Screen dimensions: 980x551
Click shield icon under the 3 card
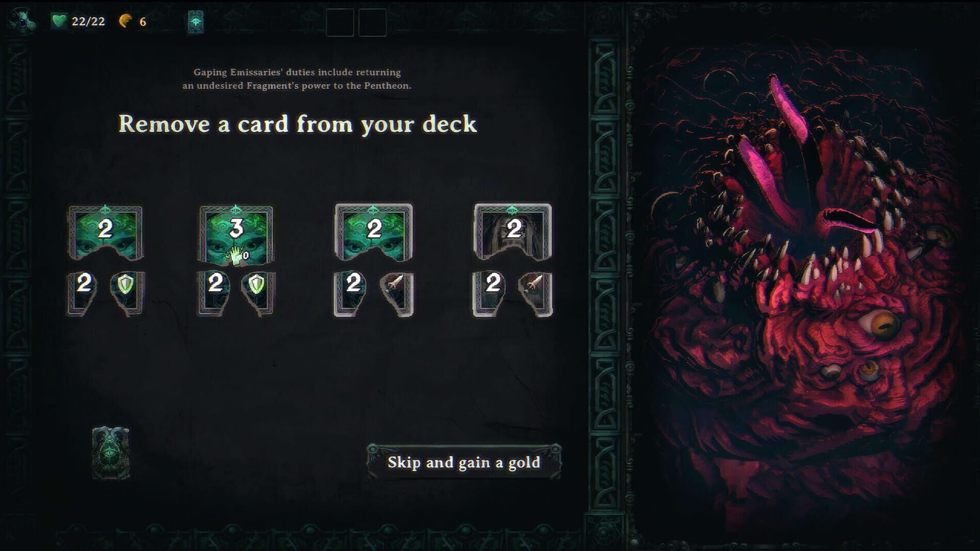[257, 292]
